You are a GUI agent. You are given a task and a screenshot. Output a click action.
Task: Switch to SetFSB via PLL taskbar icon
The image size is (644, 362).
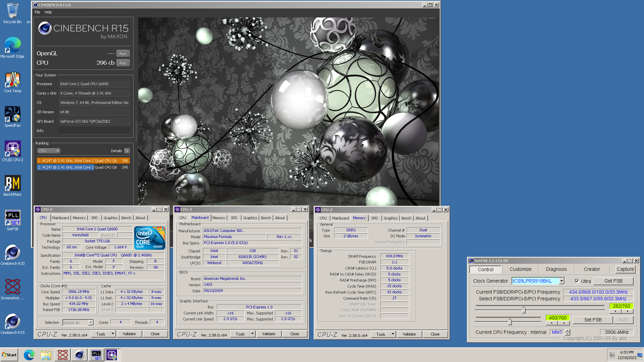pyautogui.click(x=96, y=355)
